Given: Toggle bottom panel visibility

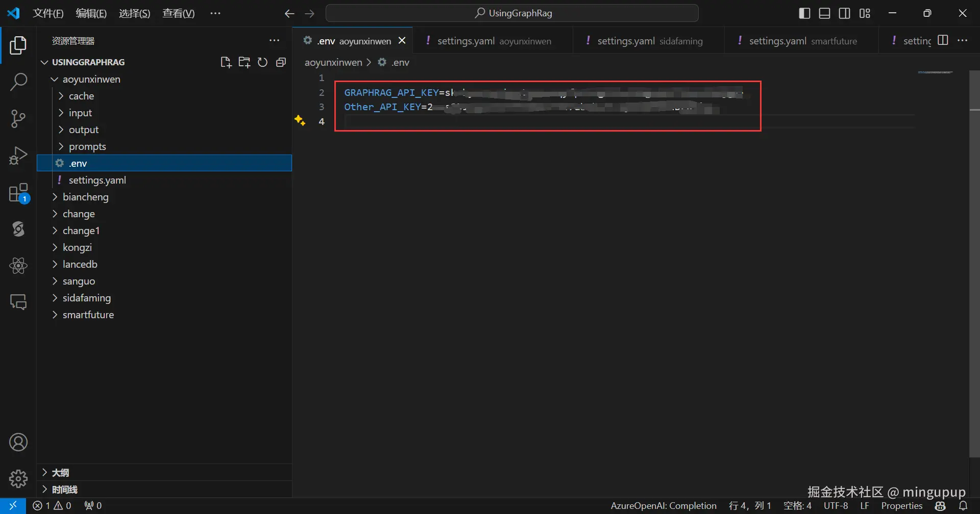Looking at the screenshot, I should (x=824, y=13).
